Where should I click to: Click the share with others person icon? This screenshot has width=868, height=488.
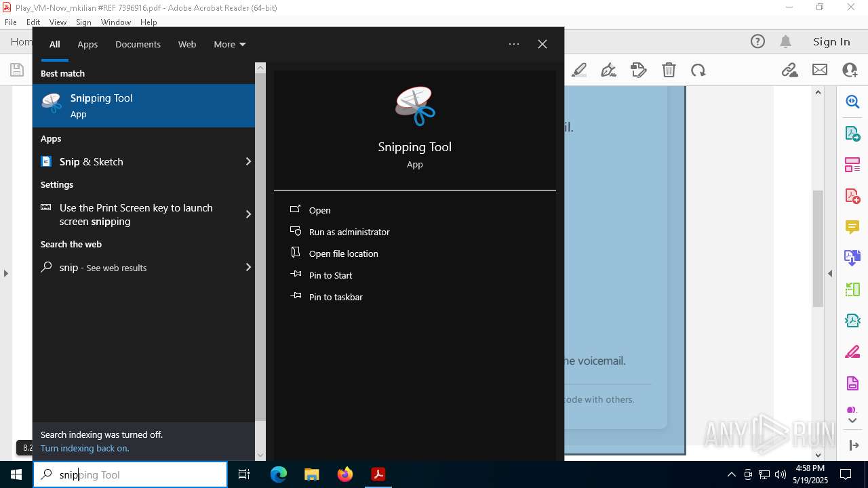(x=850, y=70)
